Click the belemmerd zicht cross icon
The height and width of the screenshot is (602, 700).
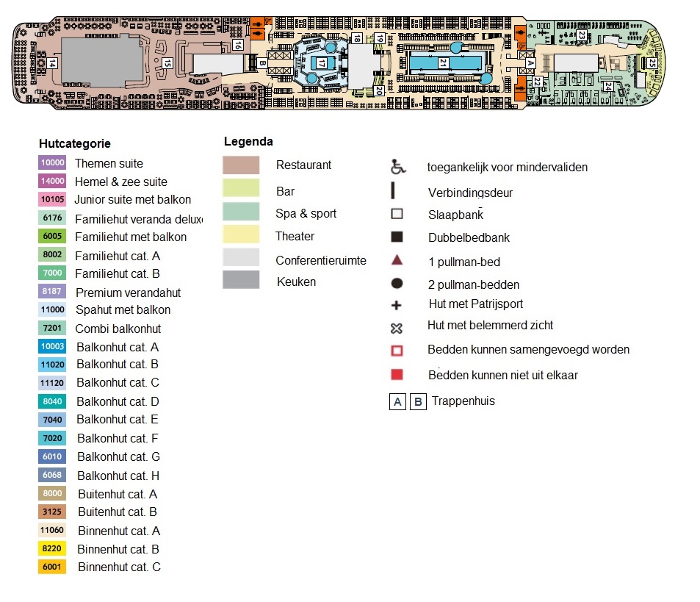(x=397, y=328)
